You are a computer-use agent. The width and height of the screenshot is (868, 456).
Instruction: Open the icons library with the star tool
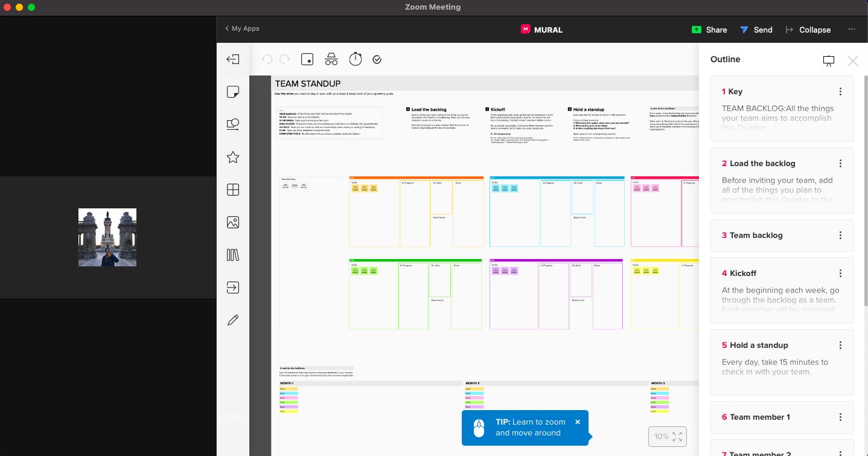coord(232,156)
